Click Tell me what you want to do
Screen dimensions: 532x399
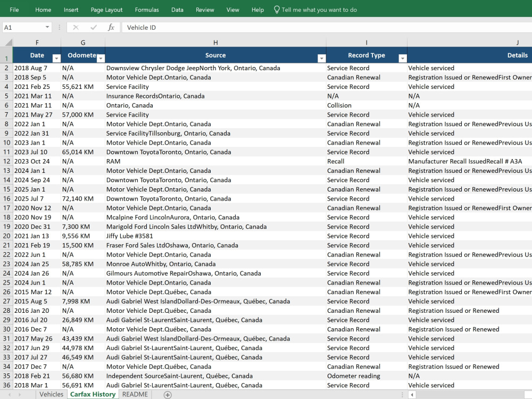click(319, 10)
